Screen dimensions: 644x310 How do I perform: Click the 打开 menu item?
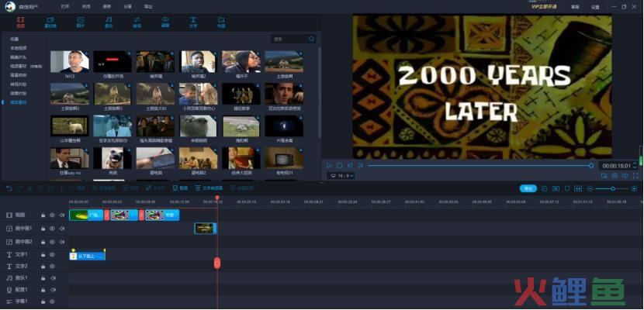coord(64,6)
